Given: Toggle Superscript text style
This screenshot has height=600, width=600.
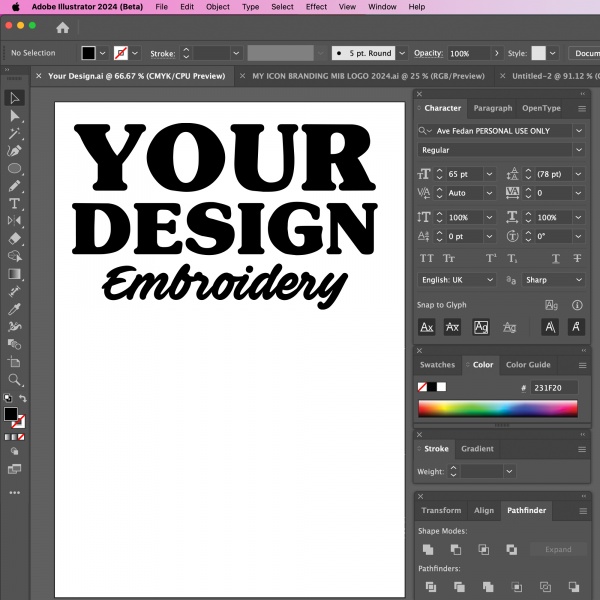Looking at the screenshot, I should [x=491, y=258].
